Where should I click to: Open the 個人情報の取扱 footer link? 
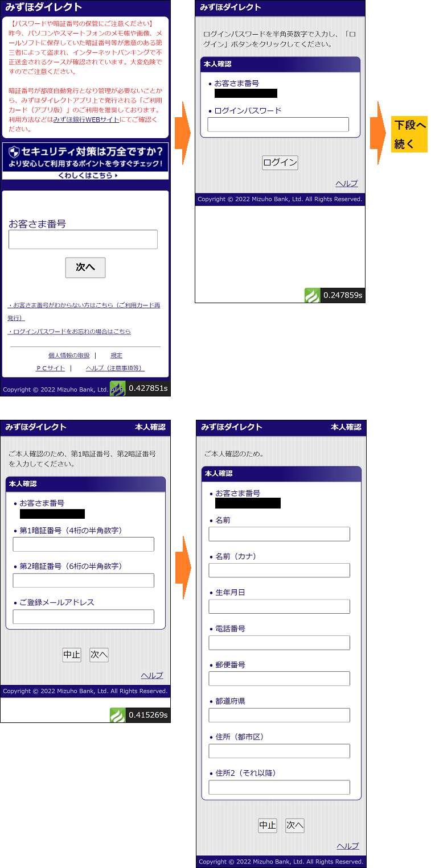tap(69, 356)
